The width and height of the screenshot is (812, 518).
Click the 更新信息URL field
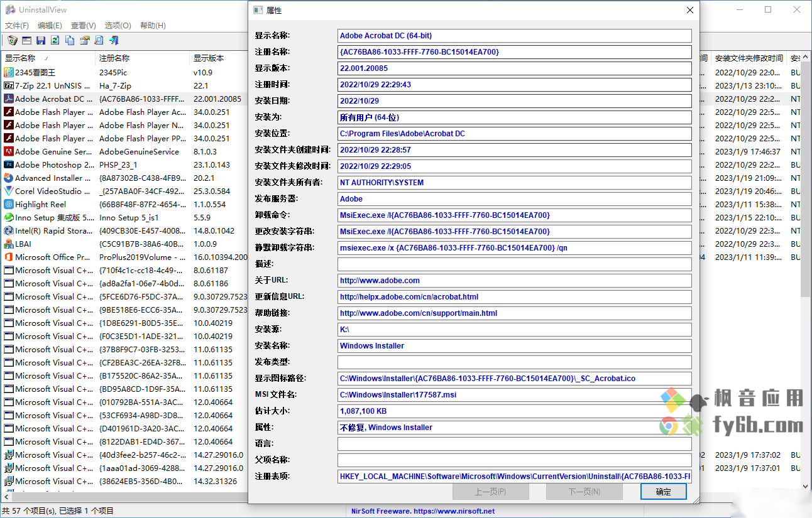(x=514, y=297)
